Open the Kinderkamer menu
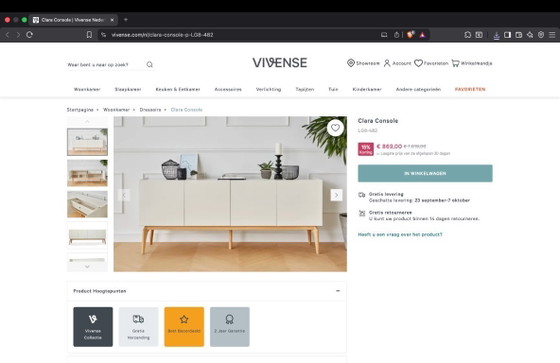This screenshot has width=560, height=363. coord(367,89)
